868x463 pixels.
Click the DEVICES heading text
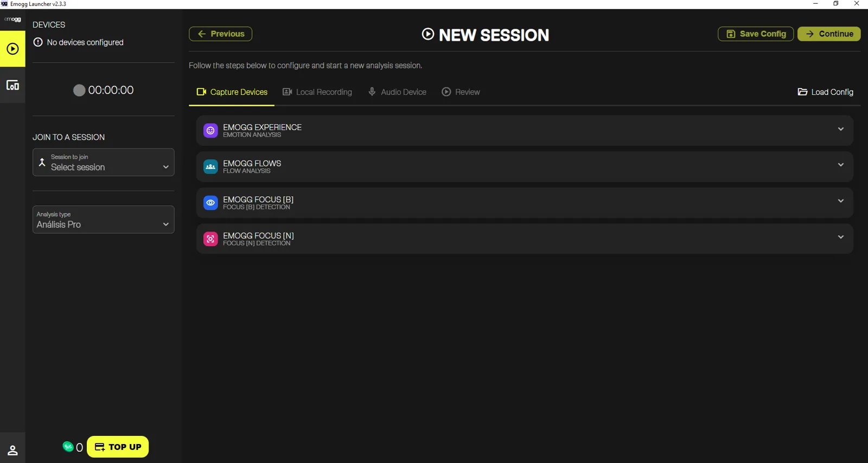[x=49, y=25]
